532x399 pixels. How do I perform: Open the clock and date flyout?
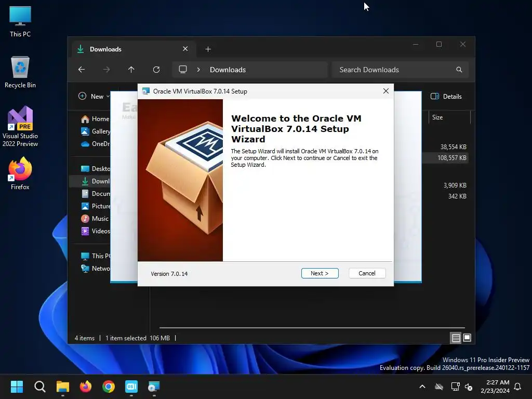click(x=495, y=387)
